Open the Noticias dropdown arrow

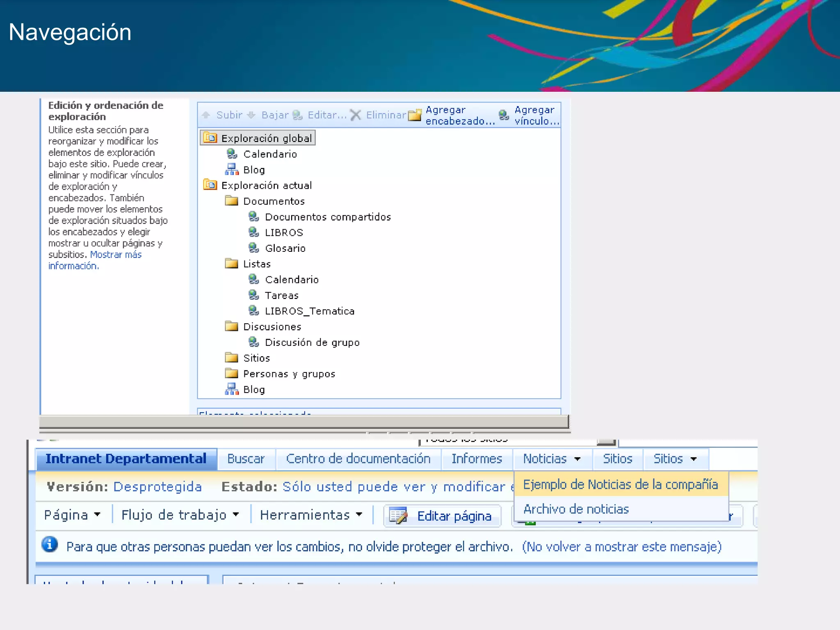[x=577, y=459]
